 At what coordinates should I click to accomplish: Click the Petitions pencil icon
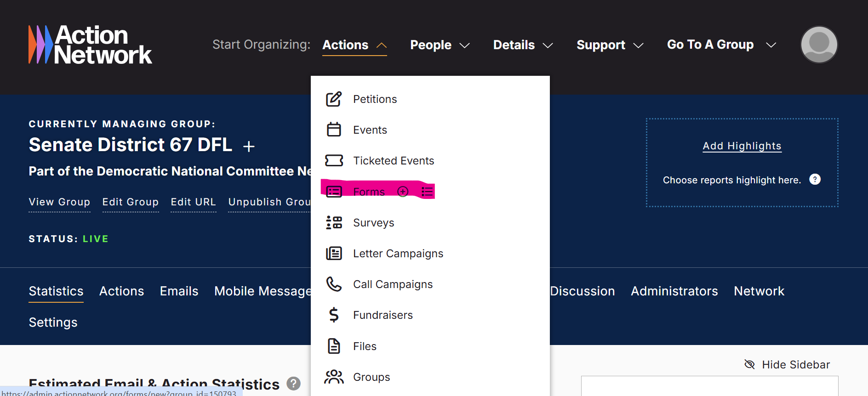[334, 99]
